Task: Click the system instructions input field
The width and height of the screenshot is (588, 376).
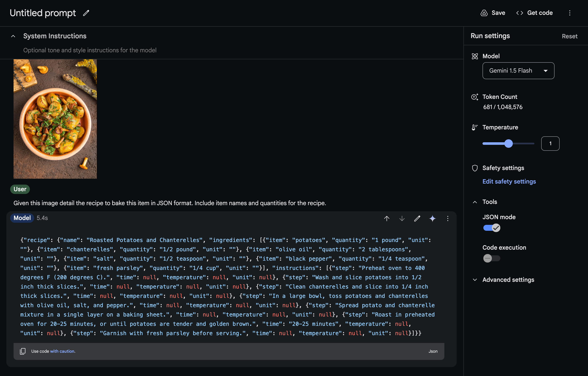Action: pos(90,50)
